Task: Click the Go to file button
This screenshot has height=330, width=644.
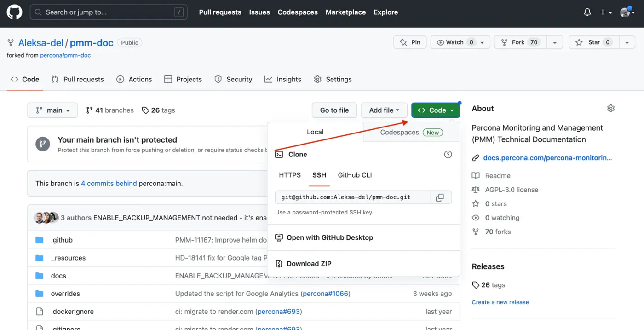Action: 334,110
